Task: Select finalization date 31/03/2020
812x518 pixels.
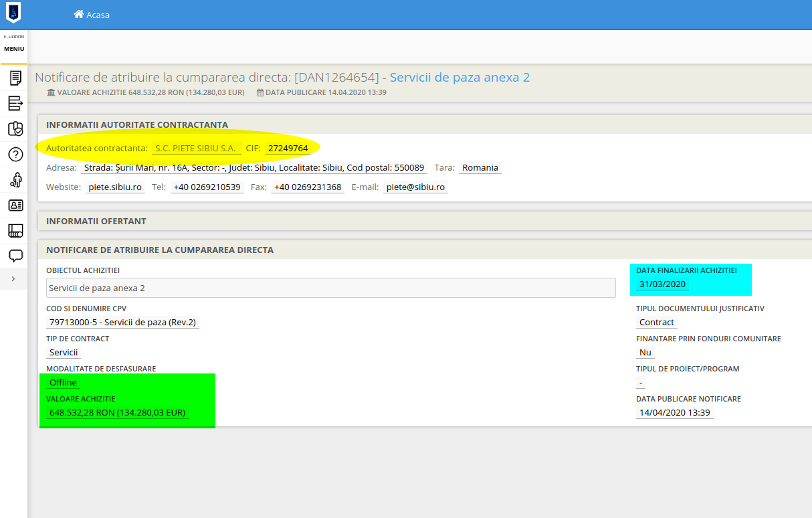Action: tap(662, 284)
